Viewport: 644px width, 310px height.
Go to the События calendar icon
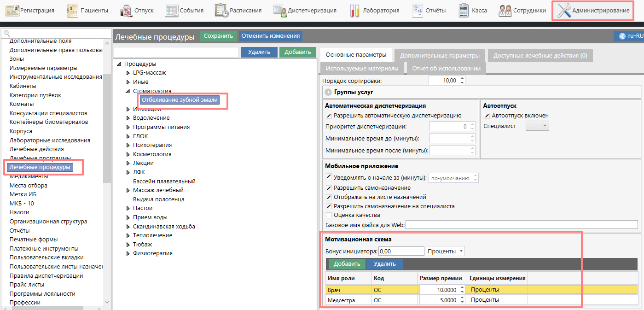pos(172,10)
